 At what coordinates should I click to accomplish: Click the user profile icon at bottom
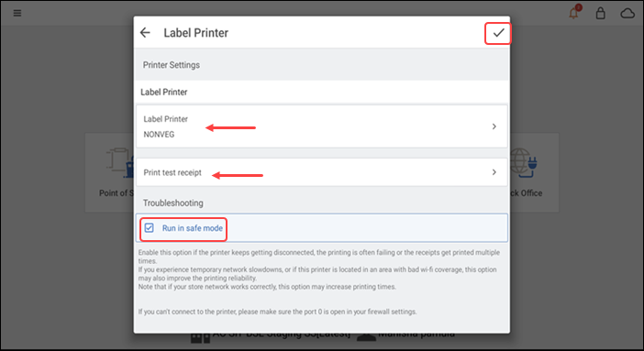(x=366, y=336)
